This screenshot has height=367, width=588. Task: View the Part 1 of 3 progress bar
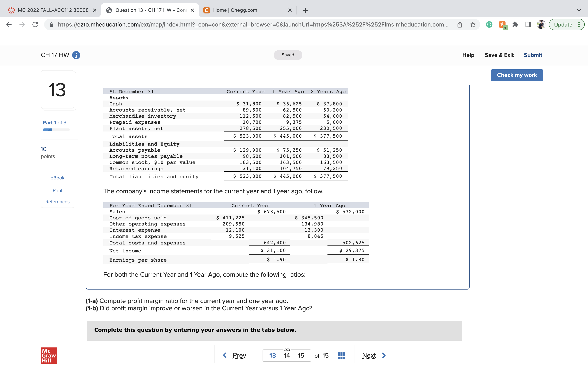coord(56,130)
